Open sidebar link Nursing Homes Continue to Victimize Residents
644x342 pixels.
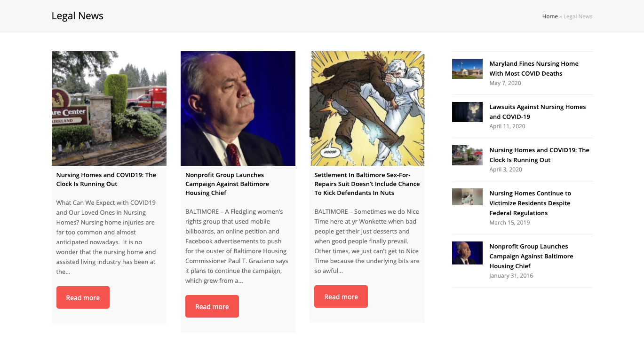[530, 203]
